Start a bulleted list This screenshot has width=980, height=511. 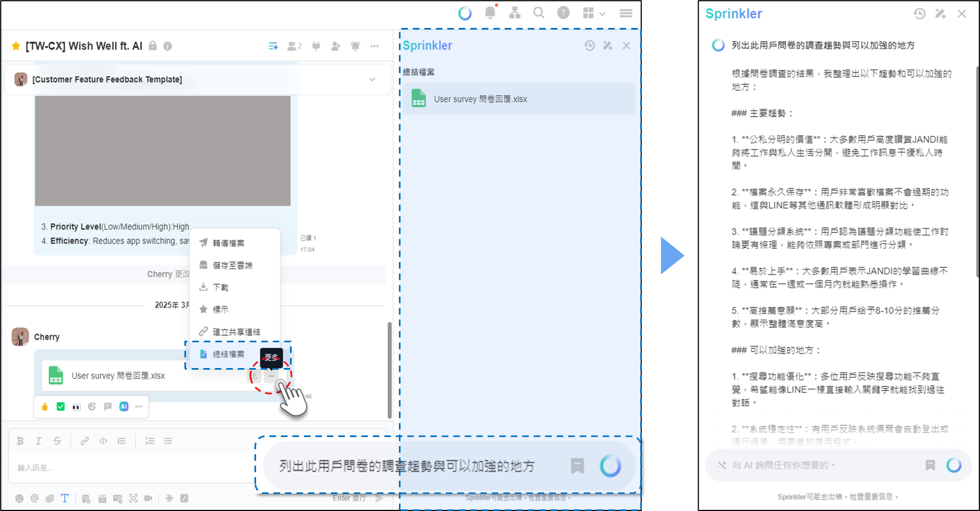(168, 441)
